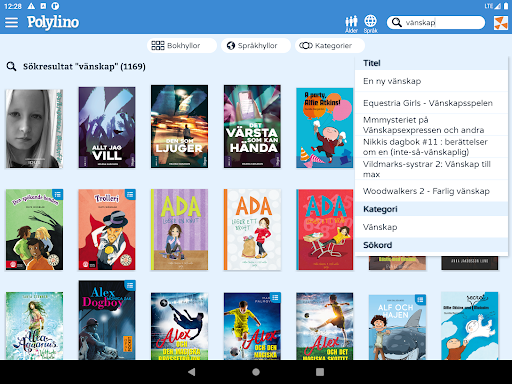Open the green book with three children

click(x=34, y=230)
